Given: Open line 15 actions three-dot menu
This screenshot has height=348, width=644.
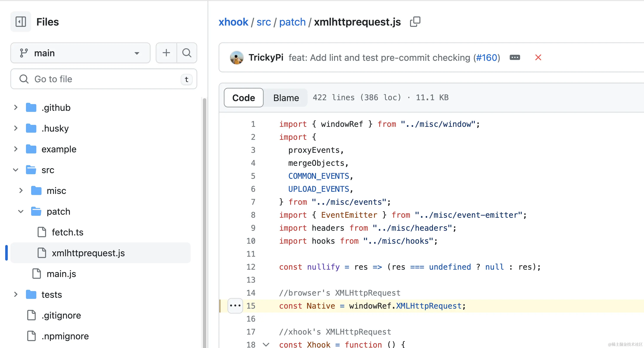Looking at the screenshot, I should tap(235, 305).
